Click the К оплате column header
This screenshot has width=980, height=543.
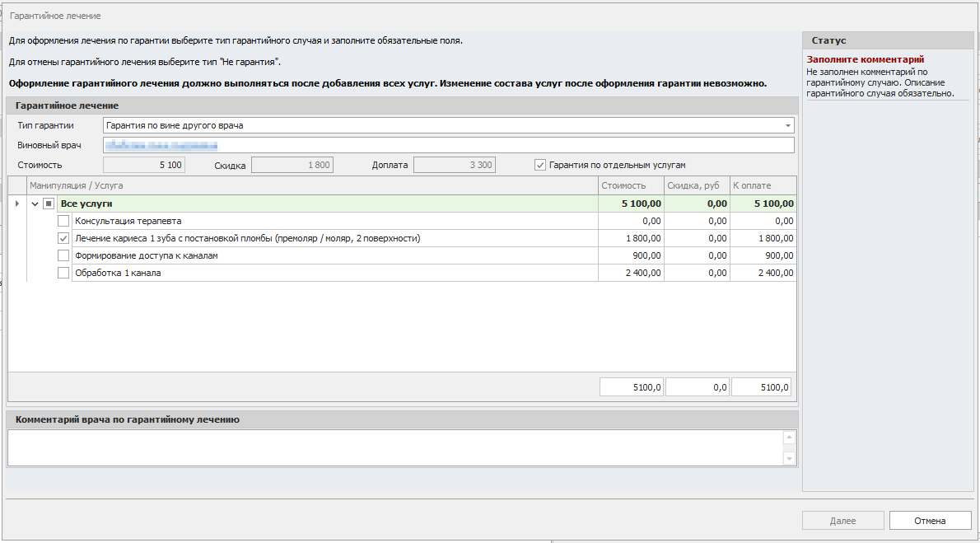point(762,185)
